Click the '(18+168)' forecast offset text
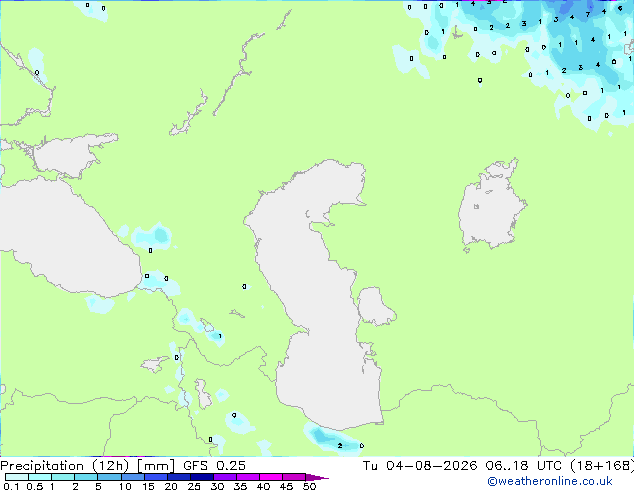This screenshot has width=634, height=490. coord(602,466)
